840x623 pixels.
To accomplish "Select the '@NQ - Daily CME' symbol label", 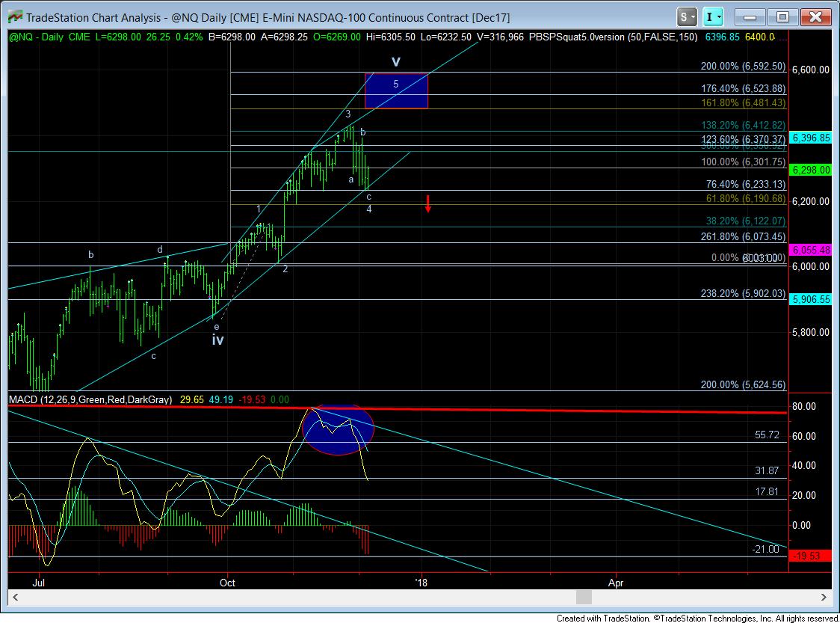I will 49,37.
